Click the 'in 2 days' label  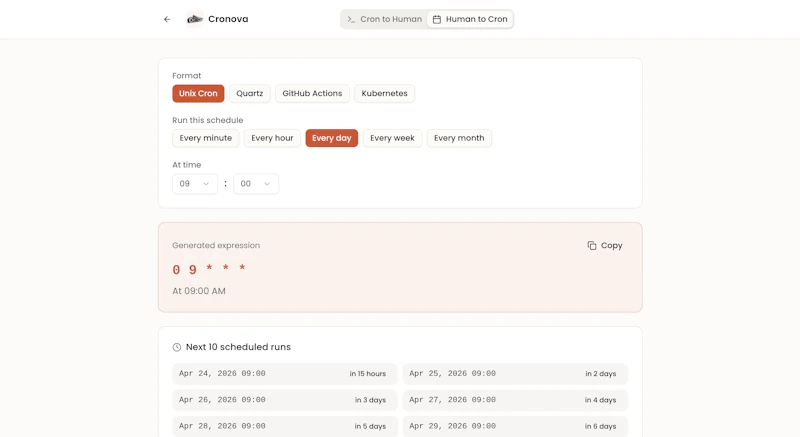pos(601,374)
